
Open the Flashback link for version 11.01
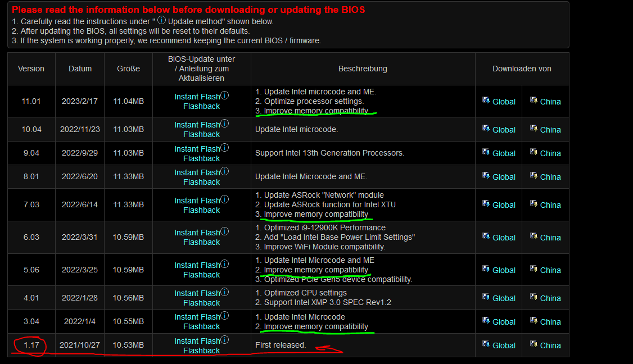(201, 107)
